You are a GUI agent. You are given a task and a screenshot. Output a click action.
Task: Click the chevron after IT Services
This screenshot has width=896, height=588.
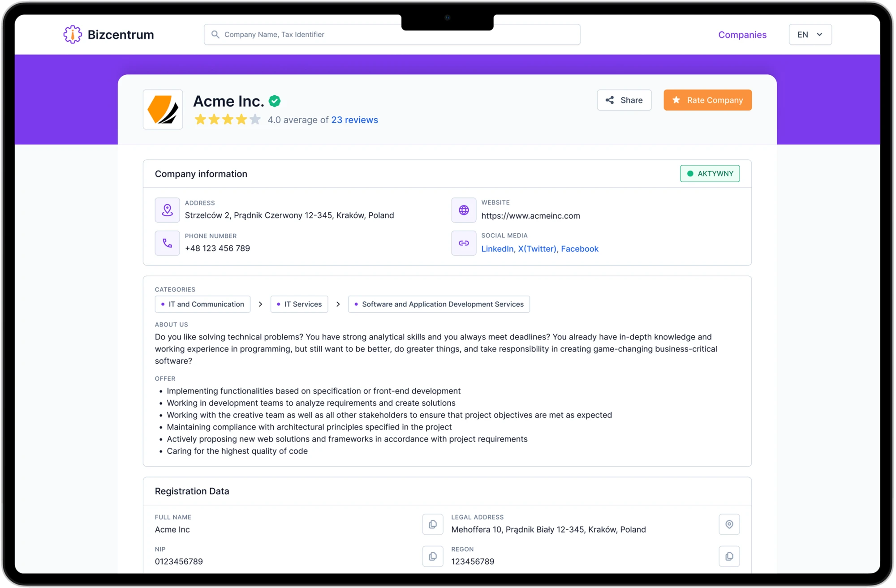[x=338, y=305]
